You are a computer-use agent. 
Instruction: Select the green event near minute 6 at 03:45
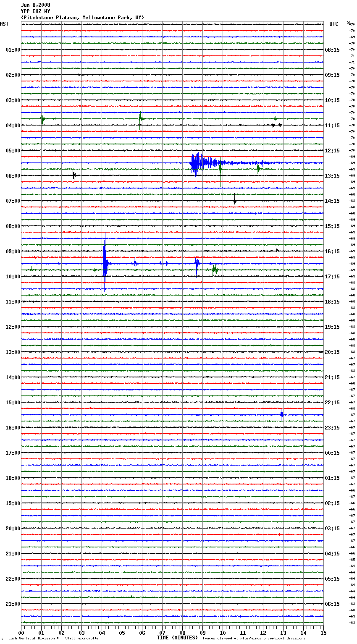[140, 119]
